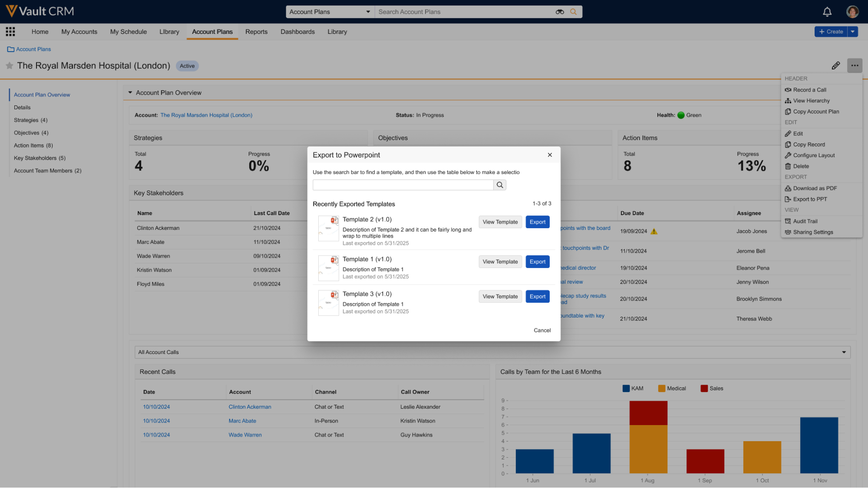The image size is (868, 488).
Task: Click the template search magnifier button
Action: click(500, 185)
